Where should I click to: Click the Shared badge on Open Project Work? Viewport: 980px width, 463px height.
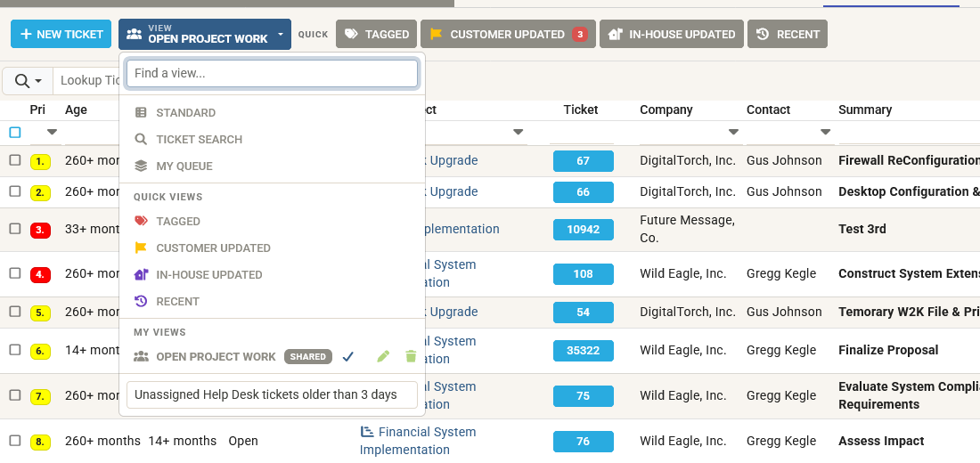point(308,357)
